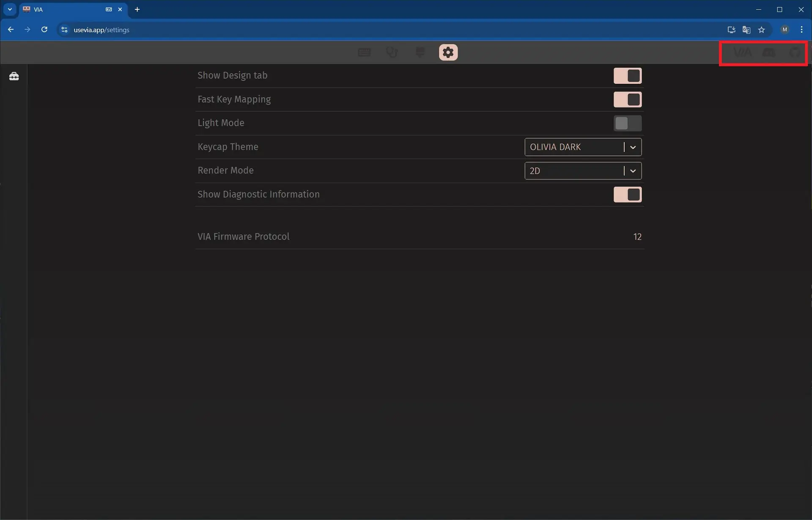Open the Discord icon link

(768, 52)
